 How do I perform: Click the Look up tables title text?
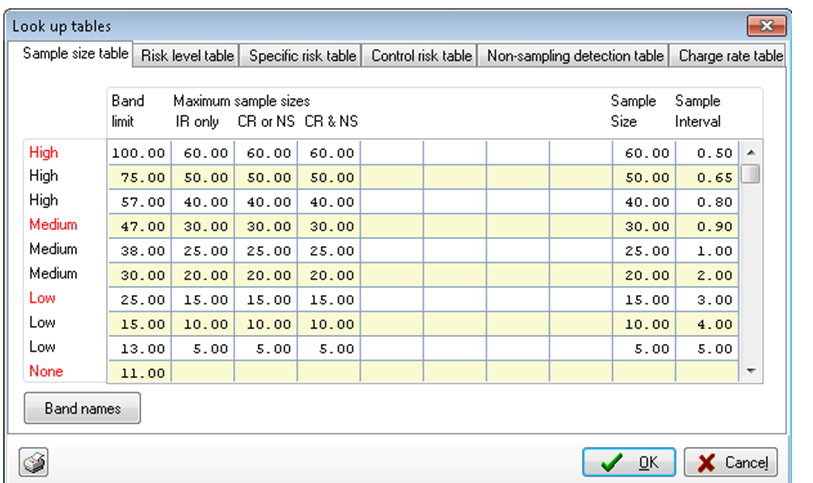click(x=61, y=26)
